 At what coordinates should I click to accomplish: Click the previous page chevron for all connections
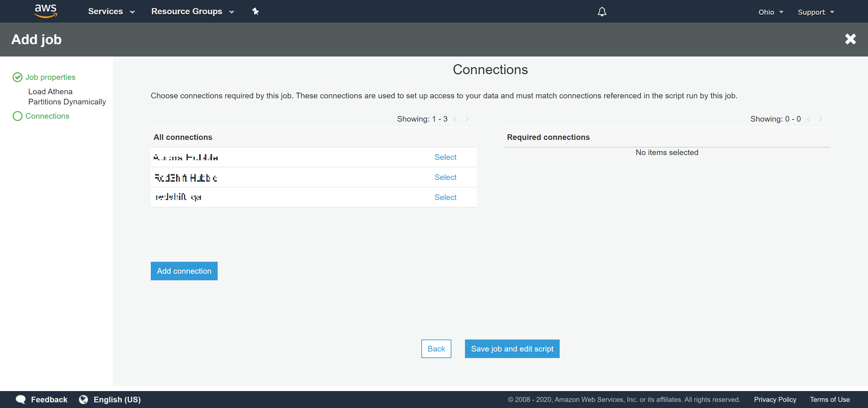point(455,119)
